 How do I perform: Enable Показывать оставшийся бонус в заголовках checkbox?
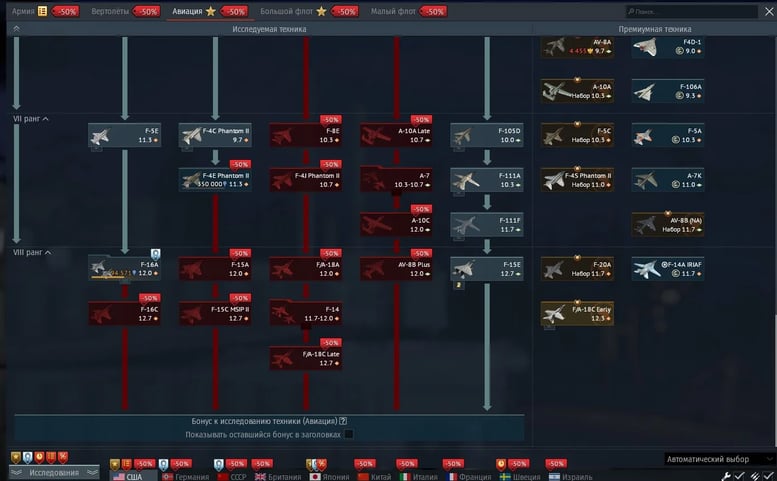tap(348, 434)
